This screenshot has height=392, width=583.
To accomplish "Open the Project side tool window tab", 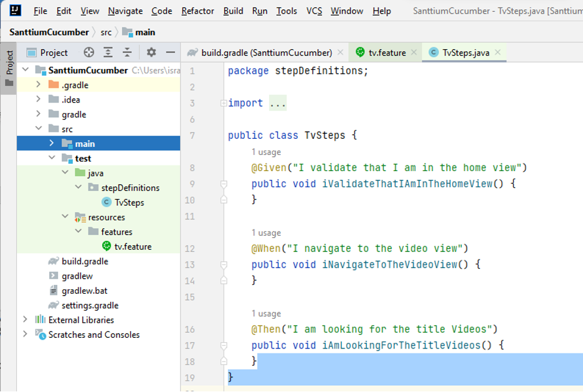I will (9, 68).
